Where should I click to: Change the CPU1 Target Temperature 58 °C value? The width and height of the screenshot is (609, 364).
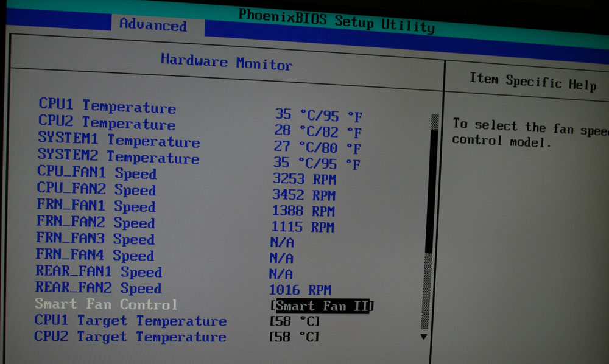294,321
